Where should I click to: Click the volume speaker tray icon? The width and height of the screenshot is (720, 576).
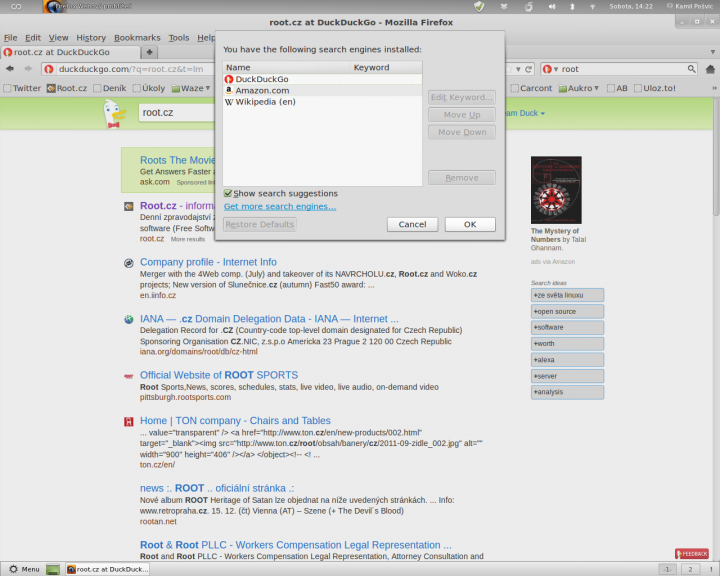[552, 6]
